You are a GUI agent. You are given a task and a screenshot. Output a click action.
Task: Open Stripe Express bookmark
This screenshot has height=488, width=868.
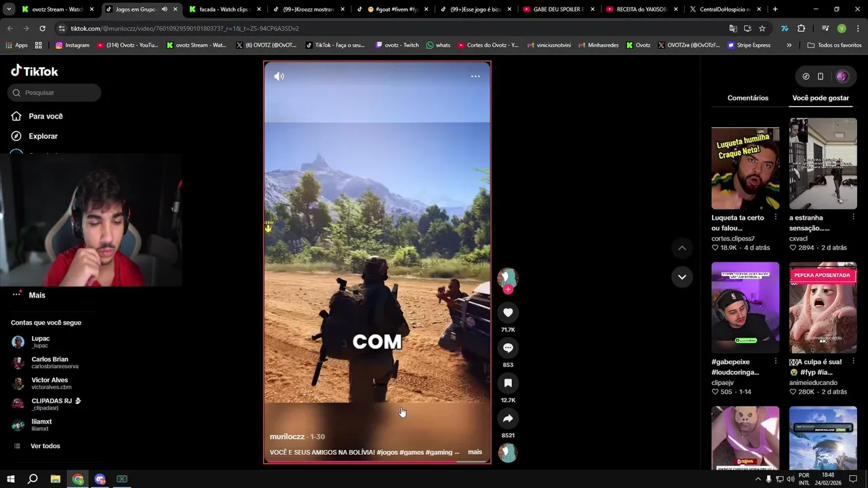pos(749,45)
